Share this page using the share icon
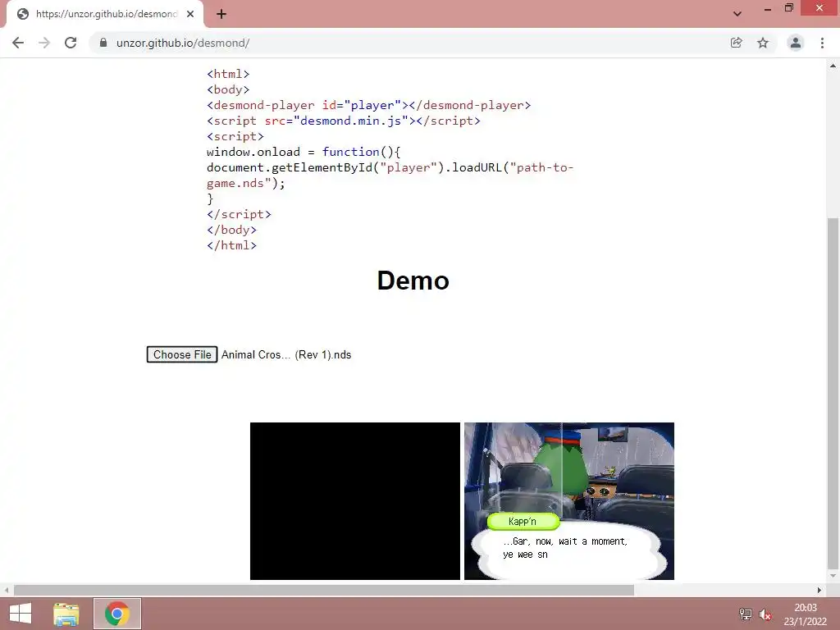Viewport: 840px width, 630px height. (x=736, y=43)
